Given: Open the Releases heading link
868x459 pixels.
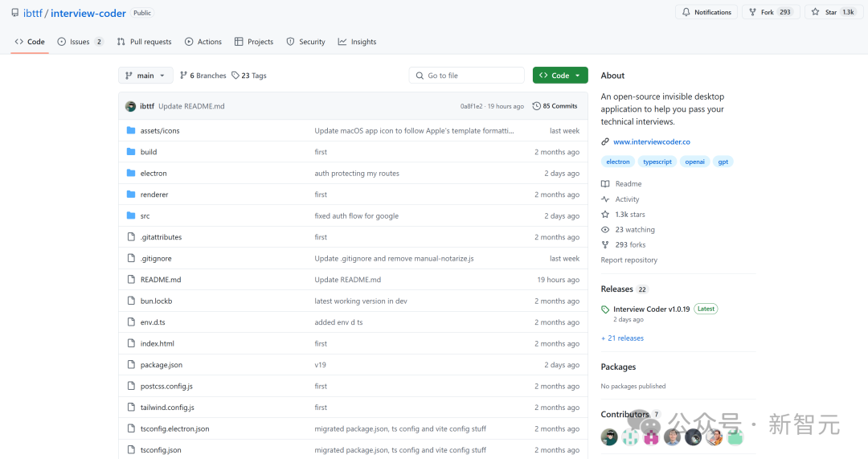Looking at the screenshot, I should point(624,289).
